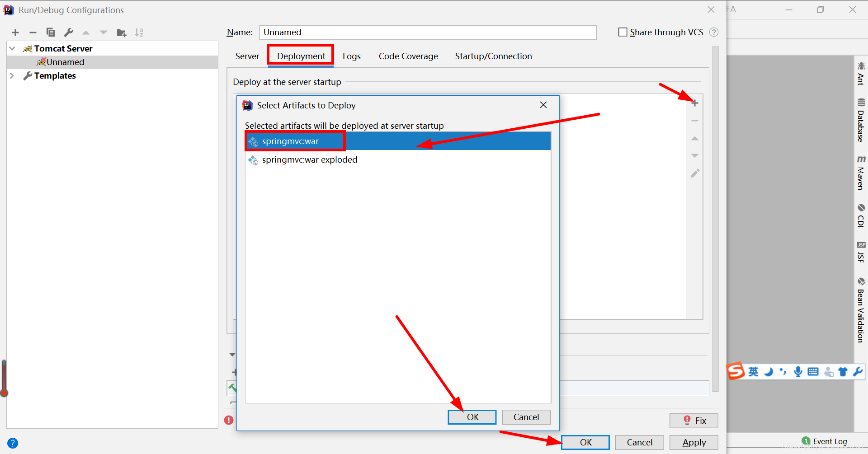This screenshot has height=454, width=868.
Task: Select springmvc:war exploded artifact
Action: 398,159
